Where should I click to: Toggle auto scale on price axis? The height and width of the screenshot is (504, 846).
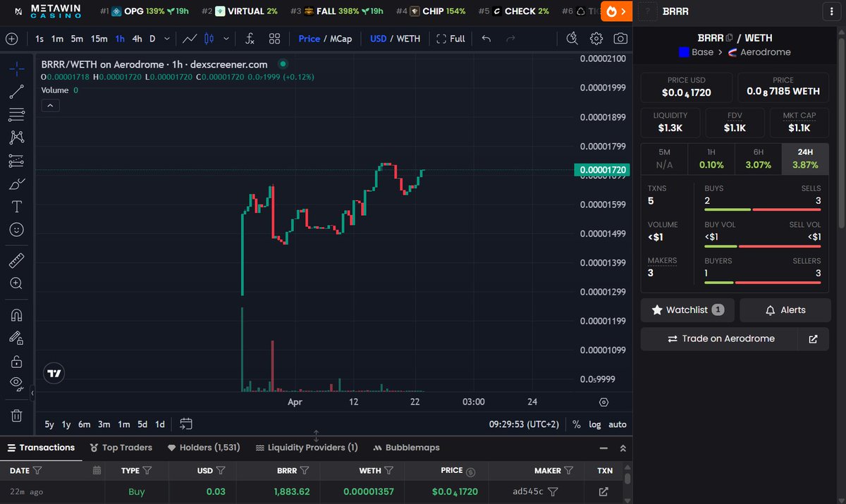click(x=617, y=424)
